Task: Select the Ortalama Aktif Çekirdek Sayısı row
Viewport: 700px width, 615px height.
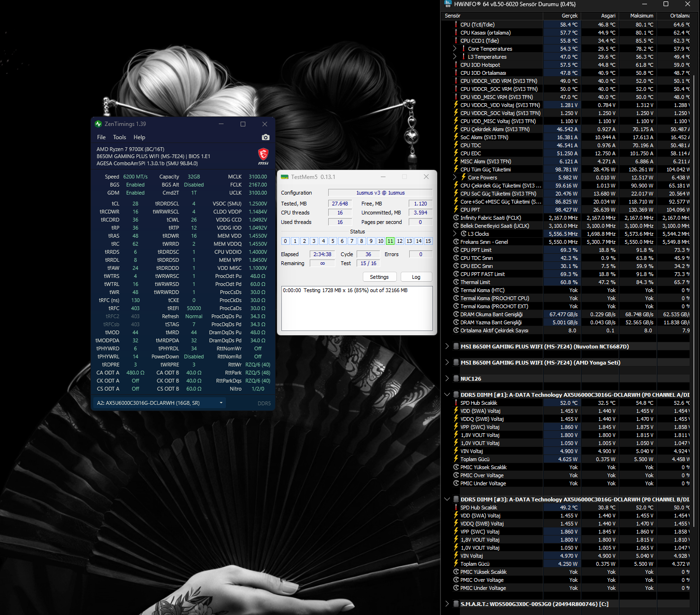Action: click(x=565, y=330)
